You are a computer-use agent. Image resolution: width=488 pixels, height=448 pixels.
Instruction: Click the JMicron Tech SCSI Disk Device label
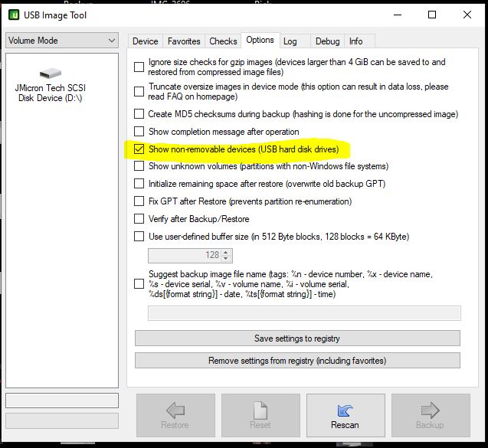(x=51, y=93)
